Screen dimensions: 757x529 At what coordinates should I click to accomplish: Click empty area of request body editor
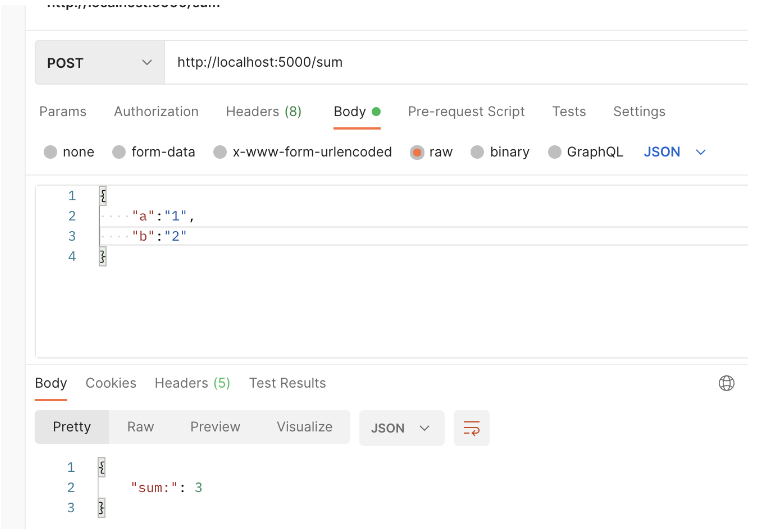[x=391, y=311]
